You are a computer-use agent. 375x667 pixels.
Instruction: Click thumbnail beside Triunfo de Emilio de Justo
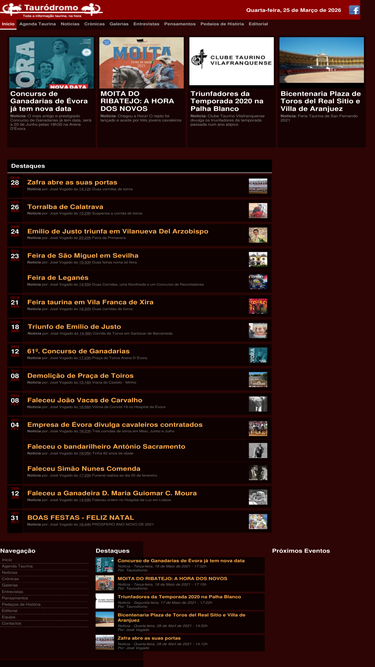click(x=258, y=331)
